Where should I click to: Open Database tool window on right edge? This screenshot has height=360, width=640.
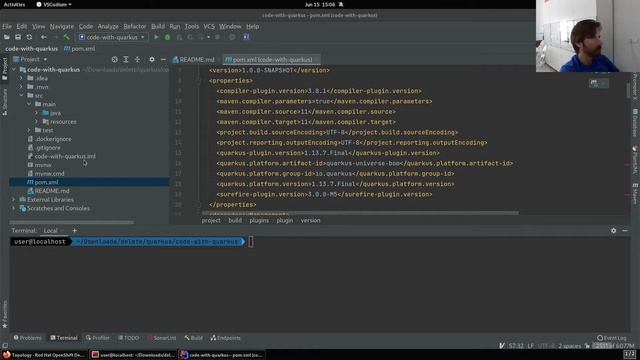point(635,123)
